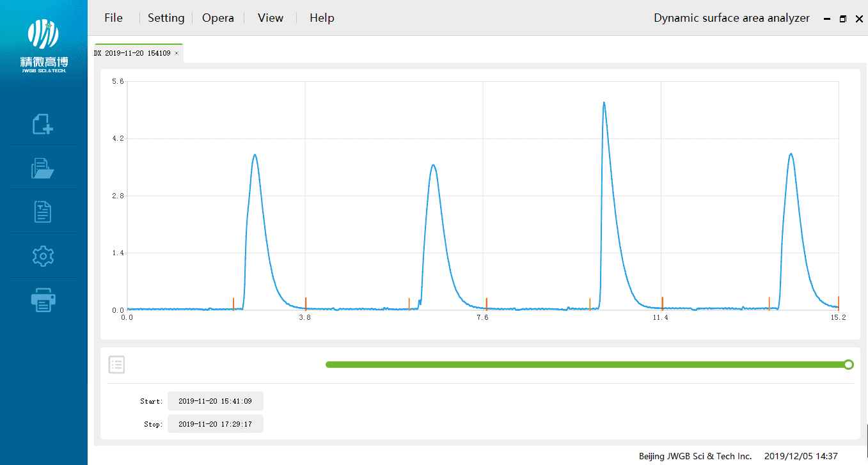868x465 pixels.
Task: Click the Start time field 15:41:09
Action: click(215, 401)
